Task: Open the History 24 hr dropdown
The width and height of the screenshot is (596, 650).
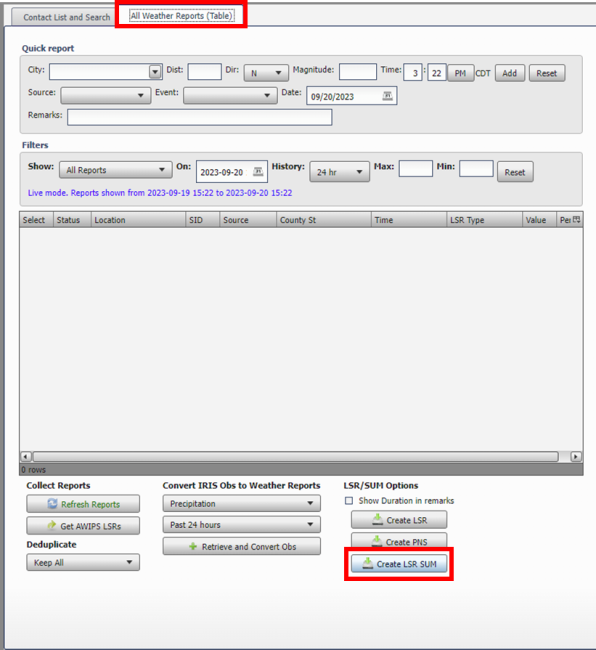Action: point(339,172)
